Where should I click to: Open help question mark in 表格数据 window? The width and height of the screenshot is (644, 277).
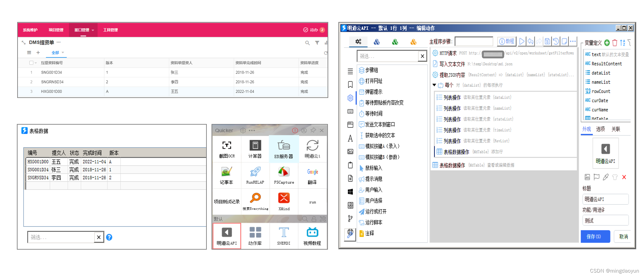pos(109,237)
